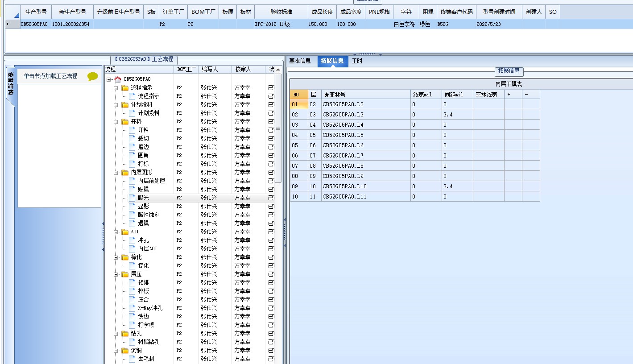
Task: Click the folder icon for 计划投料 group
Action: (x=125, y=104)
